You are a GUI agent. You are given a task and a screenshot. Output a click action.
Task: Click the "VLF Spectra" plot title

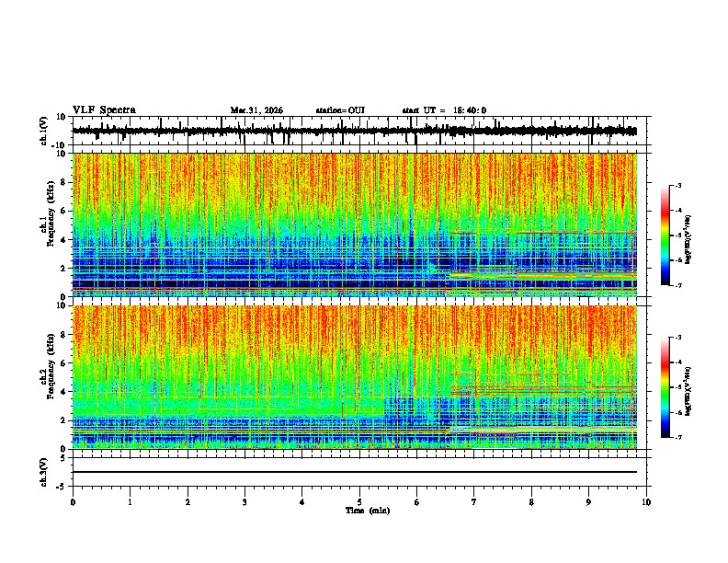point(104,110)
